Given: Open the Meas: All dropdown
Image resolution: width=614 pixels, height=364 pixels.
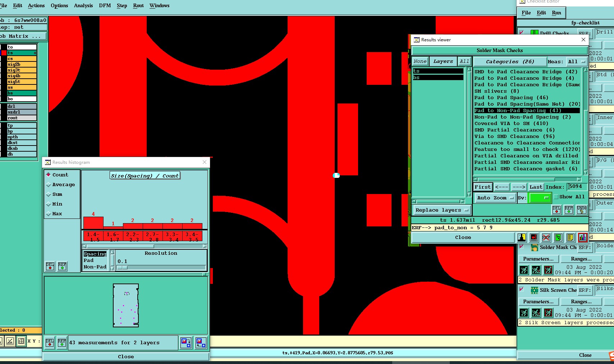Looking at the screenshot, I should click(577, 61).
